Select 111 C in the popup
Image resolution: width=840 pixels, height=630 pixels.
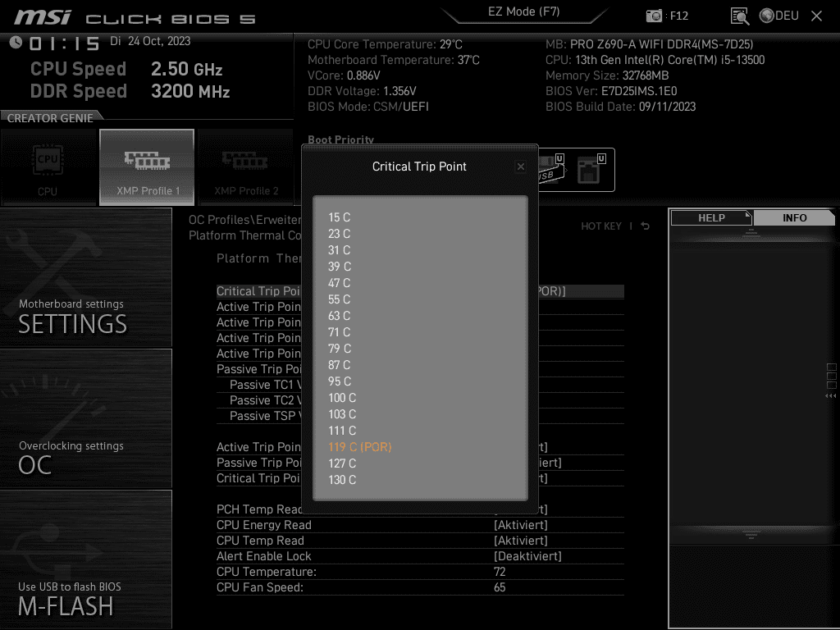(342, 431)
